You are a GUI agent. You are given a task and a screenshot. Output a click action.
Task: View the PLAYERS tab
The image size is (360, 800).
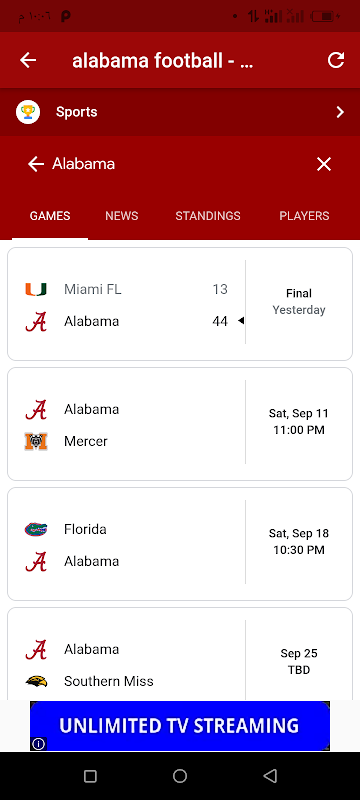pyautogui.click(x=304, y=216)
